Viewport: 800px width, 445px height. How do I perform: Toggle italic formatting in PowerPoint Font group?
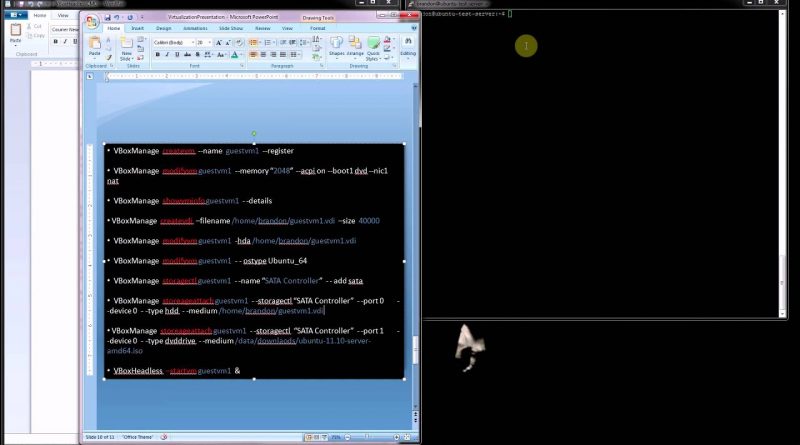click(x=167, y=54)
